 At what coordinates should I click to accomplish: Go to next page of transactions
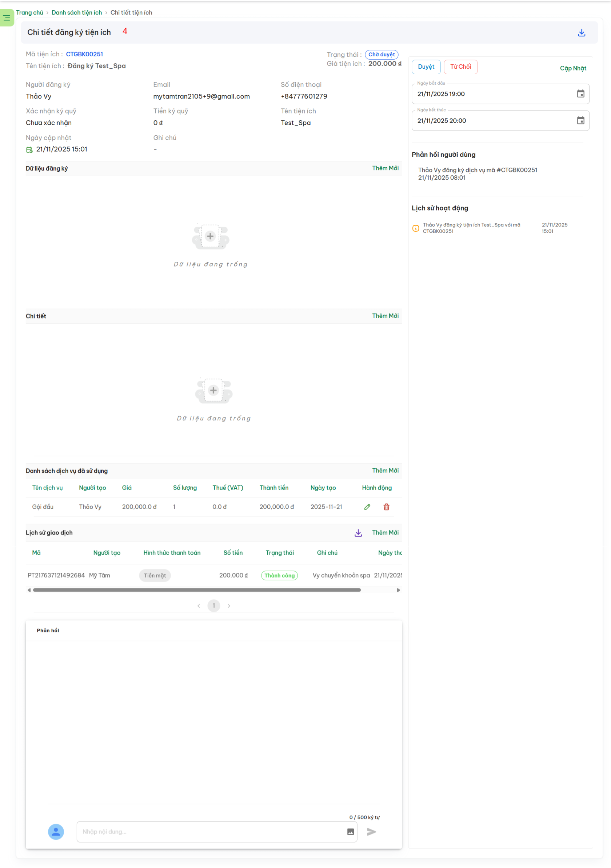229,605
